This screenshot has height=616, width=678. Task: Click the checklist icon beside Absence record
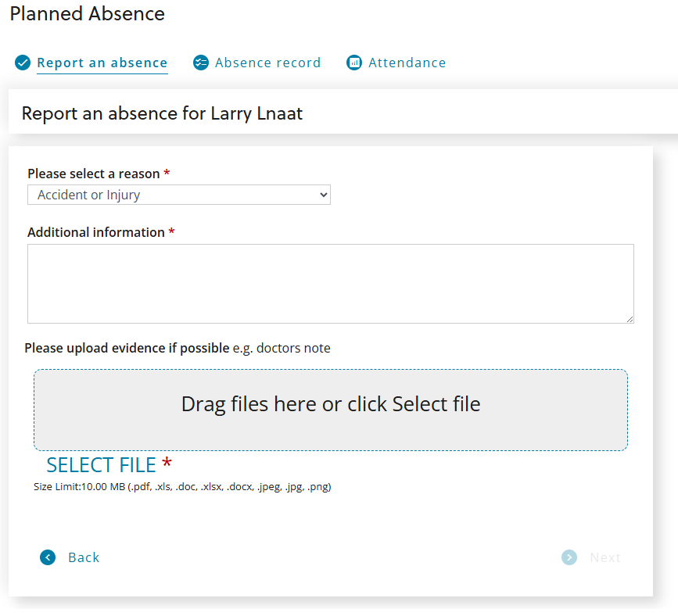(x=201, y=63)
